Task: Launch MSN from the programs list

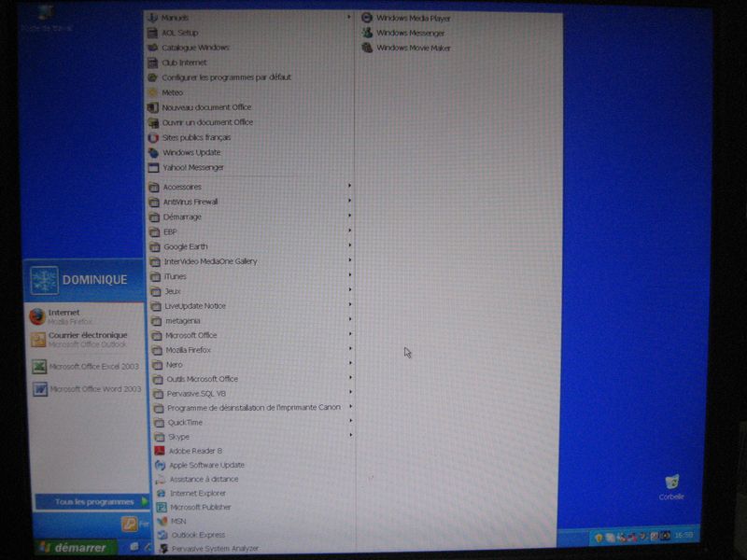Action: point(172,522)
